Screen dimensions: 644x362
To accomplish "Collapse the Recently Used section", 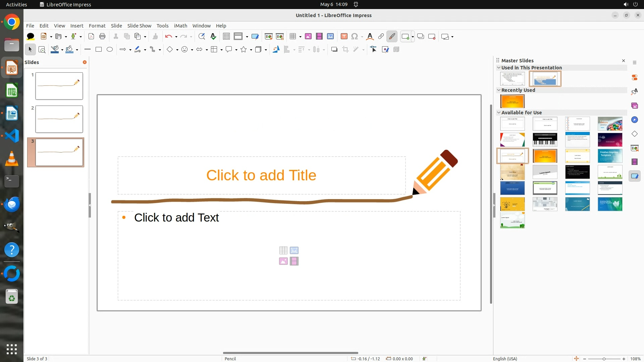I will [499, 90].
